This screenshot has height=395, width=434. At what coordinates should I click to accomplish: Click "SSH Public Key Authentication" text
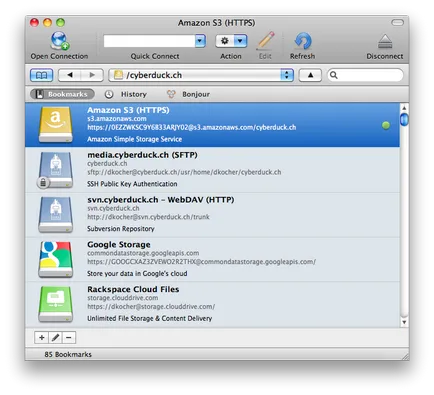132,184
